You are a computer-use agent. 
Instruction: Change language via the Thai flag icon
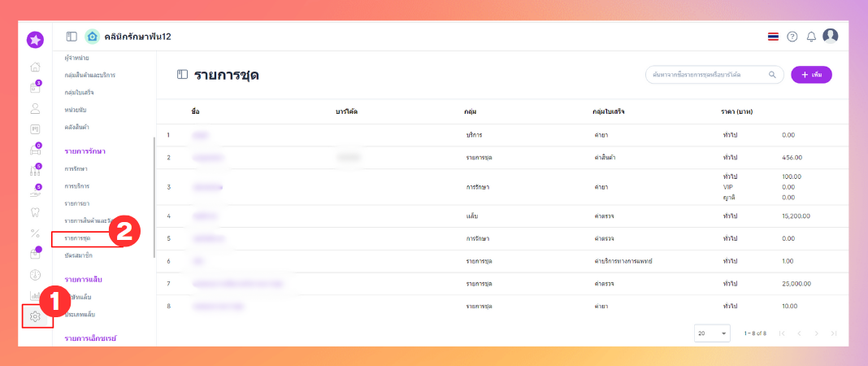774,37
